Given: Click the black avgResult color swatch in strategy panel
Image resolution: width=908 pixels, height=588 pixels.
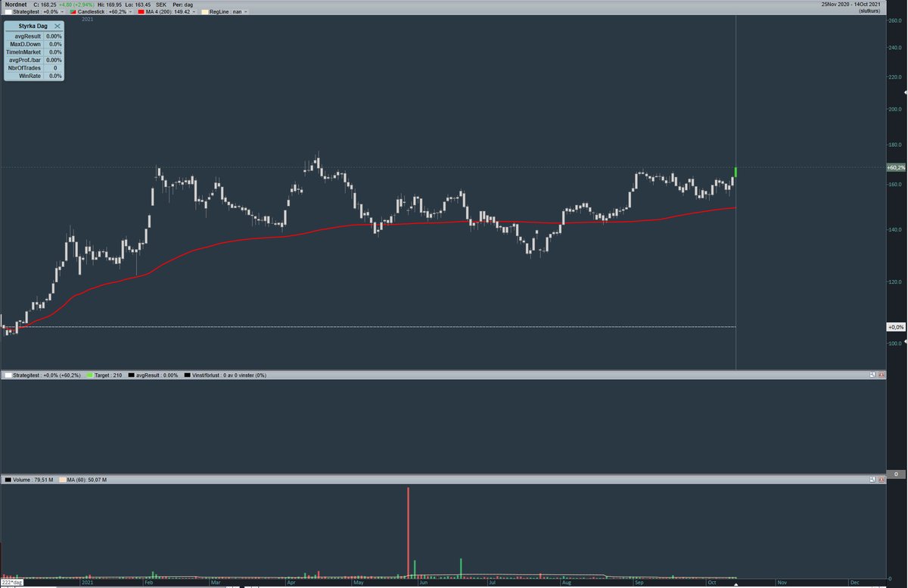Looking at the screenshot, I should [x=132, y=375].
